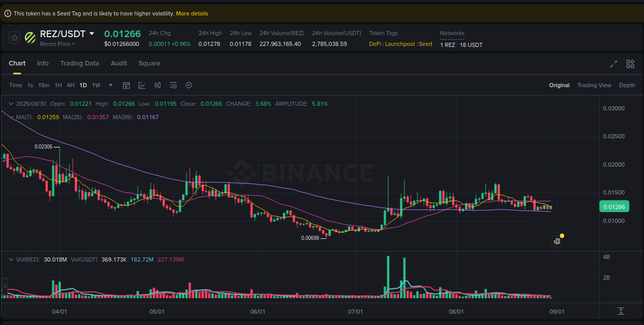Click the scroll-to-latest icon below the chart
644x325 pixels.
pos(622,311)
